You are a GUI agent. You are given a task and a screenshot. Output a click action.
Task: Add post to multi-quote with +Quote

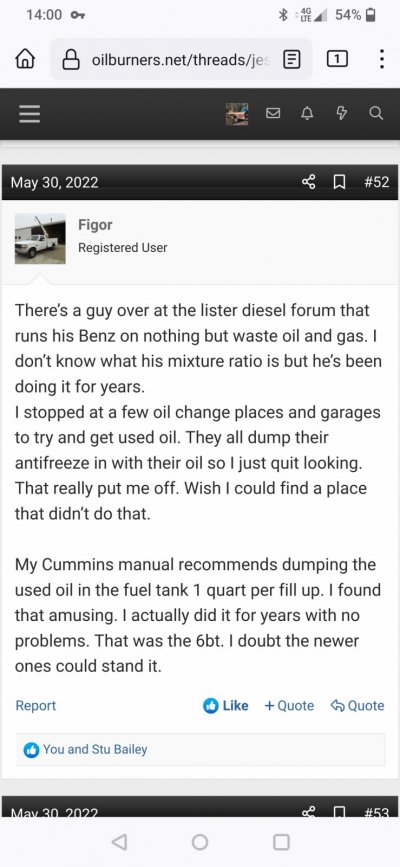[x=289, y=706]
